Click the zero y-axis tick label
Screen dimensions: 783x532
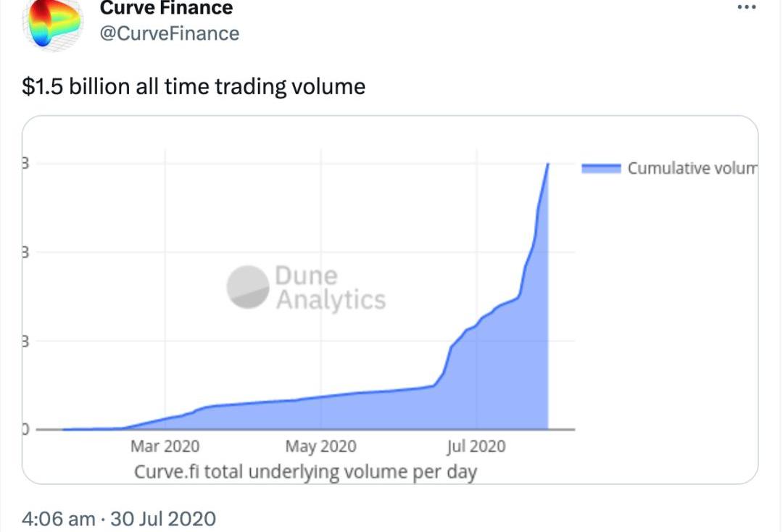coord(24,429)
